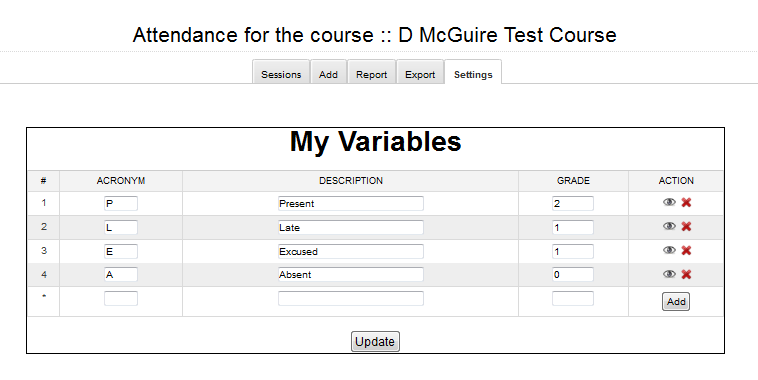Select the grade field for Absent

pyautogui.click(x=573, y=275)
